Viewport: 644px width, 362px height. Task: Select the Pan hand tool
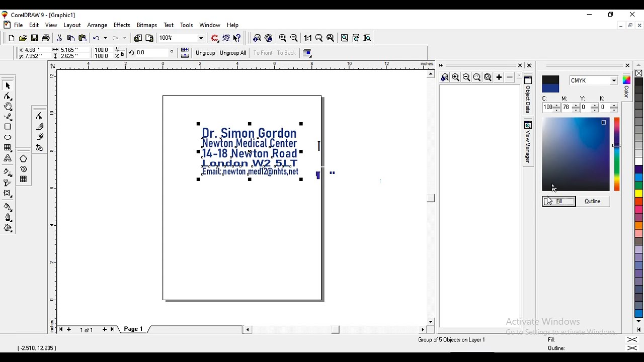tap(8, 107)
